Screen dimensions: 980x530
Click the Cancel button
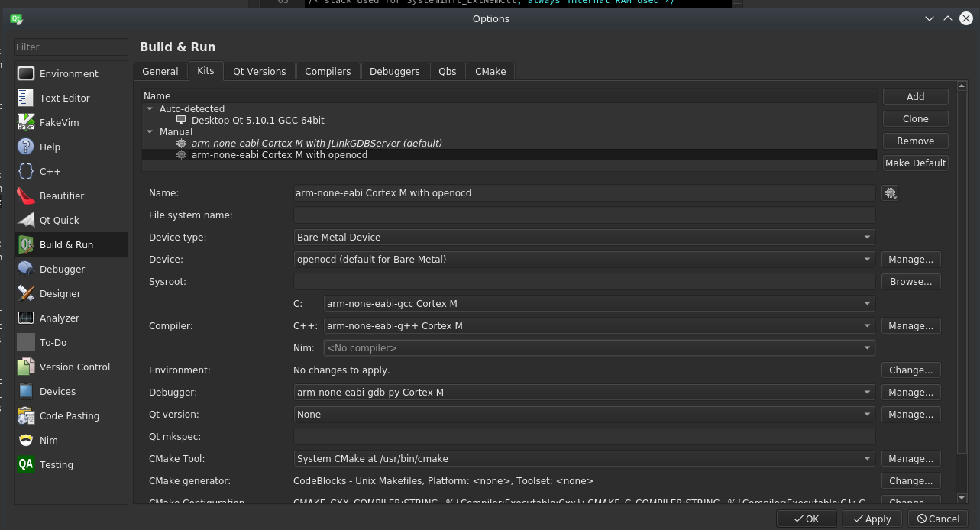pos(938,519)
